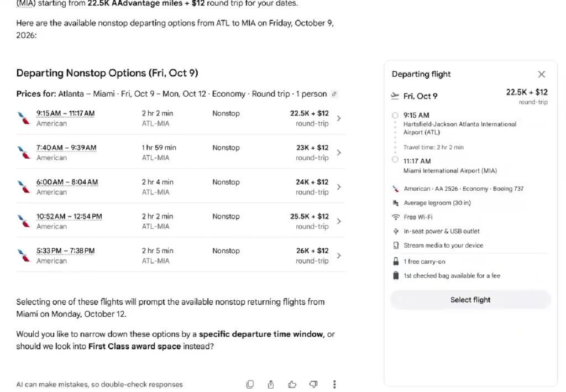Close the Departing flight panel

coord(542,74)
